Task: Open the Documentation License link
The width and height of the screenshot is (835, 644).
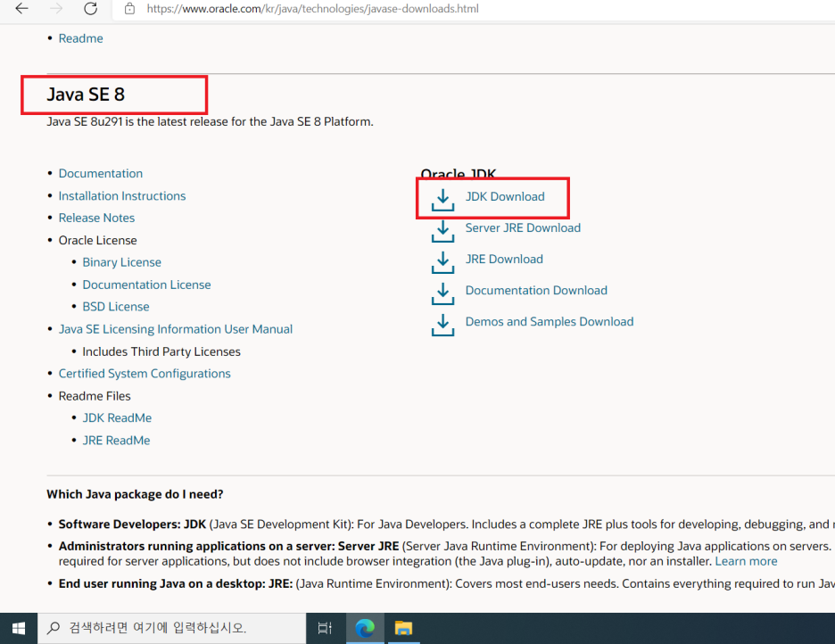Action: point(146,285)
